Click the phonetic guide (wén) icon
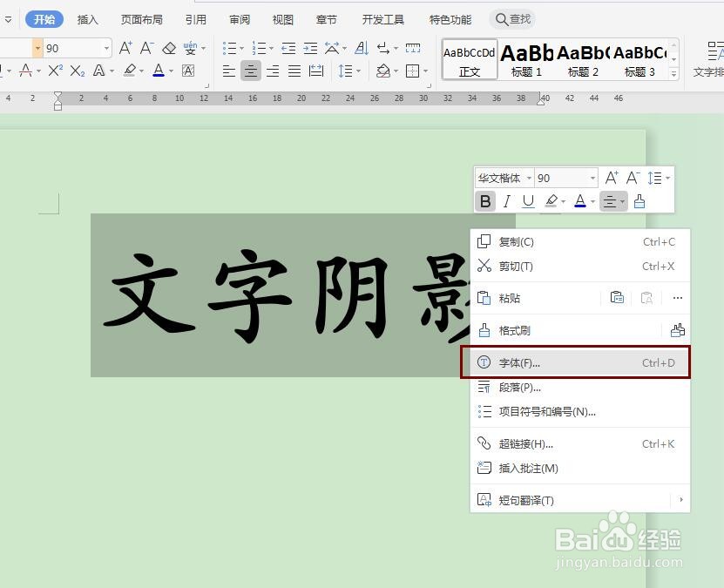 point(190,48)
